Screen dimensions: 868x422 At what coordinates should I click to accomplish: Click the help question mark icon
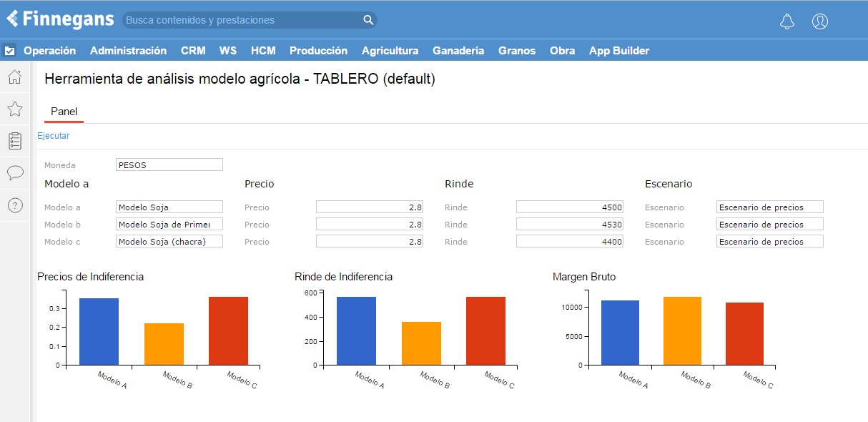[15, 205]
